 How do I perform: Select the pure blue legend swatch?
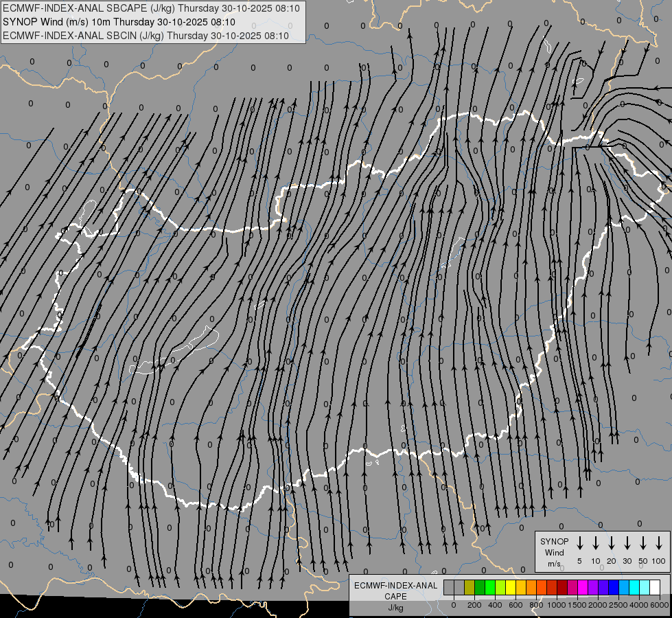pos(613,587)
